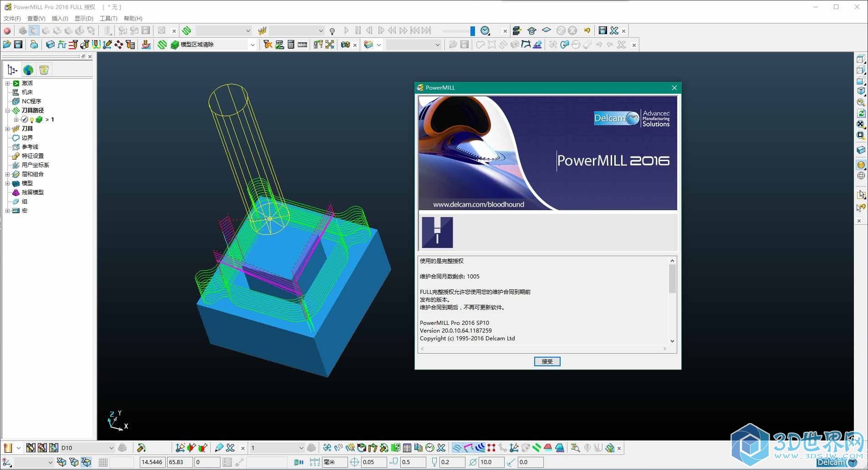Click the shaded sphere icon on right toolbar
The image size is (868, 470).
tap(861, 165)
